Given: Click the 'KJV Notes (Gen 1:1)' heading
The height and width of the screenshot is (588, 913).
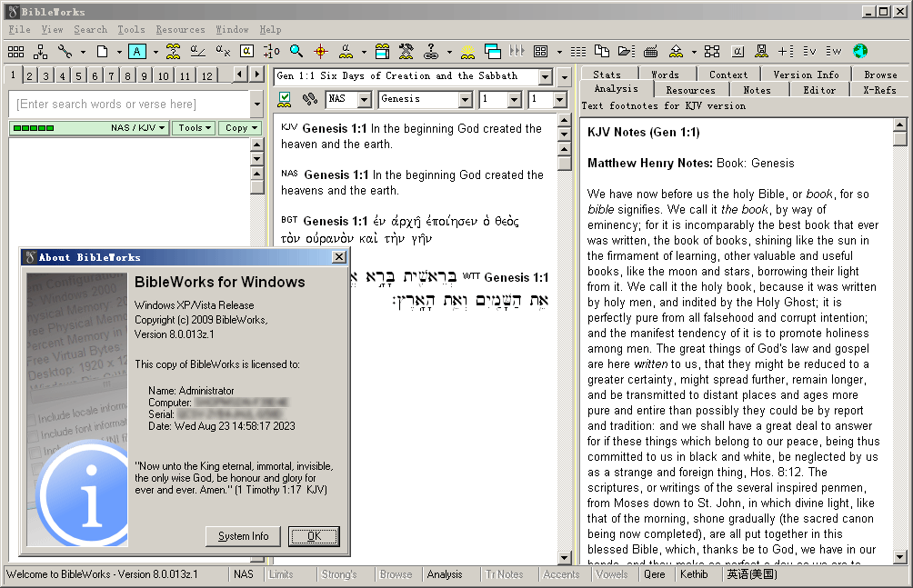Looking at the screenshot, I should 644,132.
